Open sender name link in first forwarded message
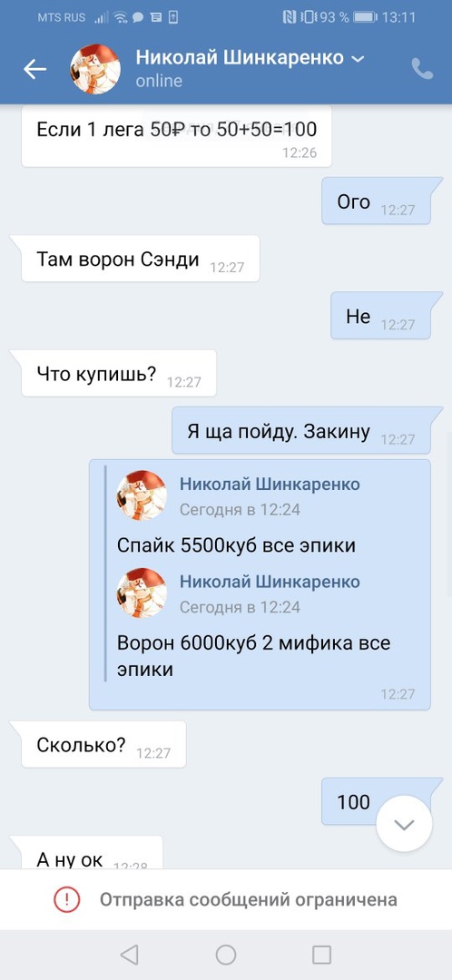The image size is (452, 980). tap(270, 484)
